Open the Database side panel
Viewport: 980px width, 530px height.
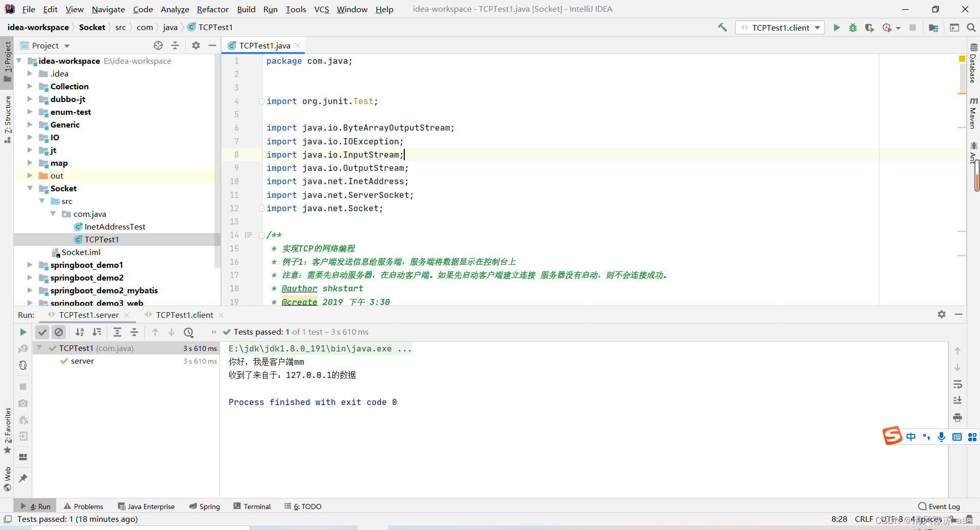[x=973, y=63]
